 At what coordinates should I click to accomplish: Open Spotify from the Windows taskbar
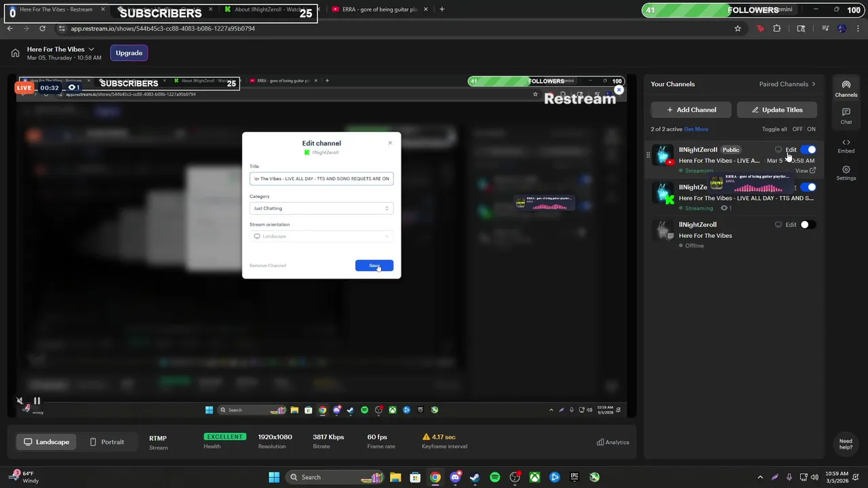[x=495, y=477]
